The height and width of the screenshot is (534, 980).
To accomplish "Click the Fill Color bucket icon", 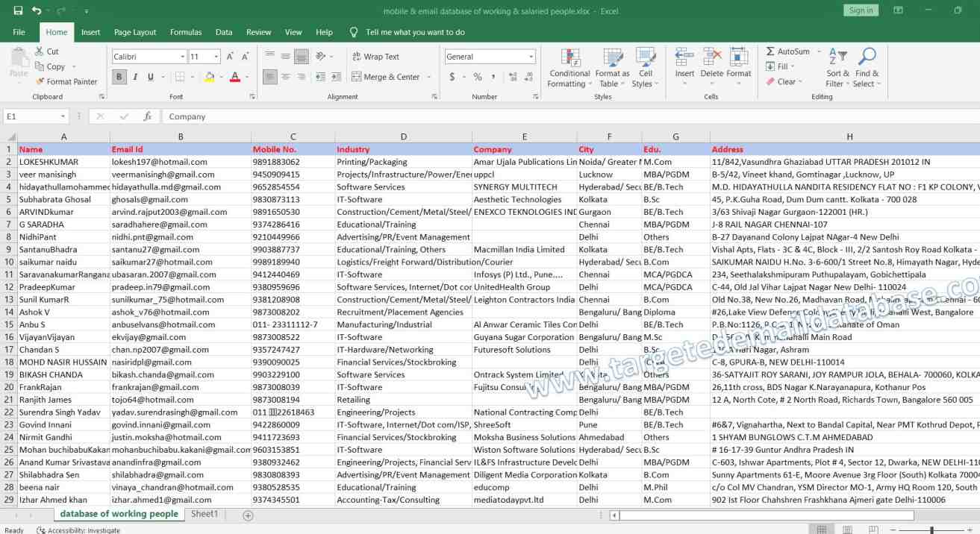I will coord(208,76).
